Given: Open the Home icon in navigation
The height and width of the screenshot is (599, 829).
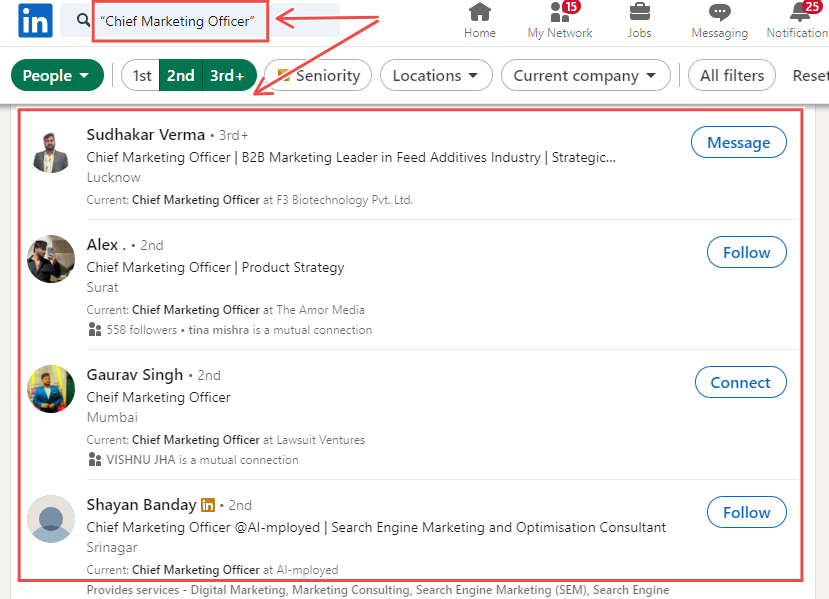Looking at the screenshot, I should pyautogui.click(x=480, y=12).
